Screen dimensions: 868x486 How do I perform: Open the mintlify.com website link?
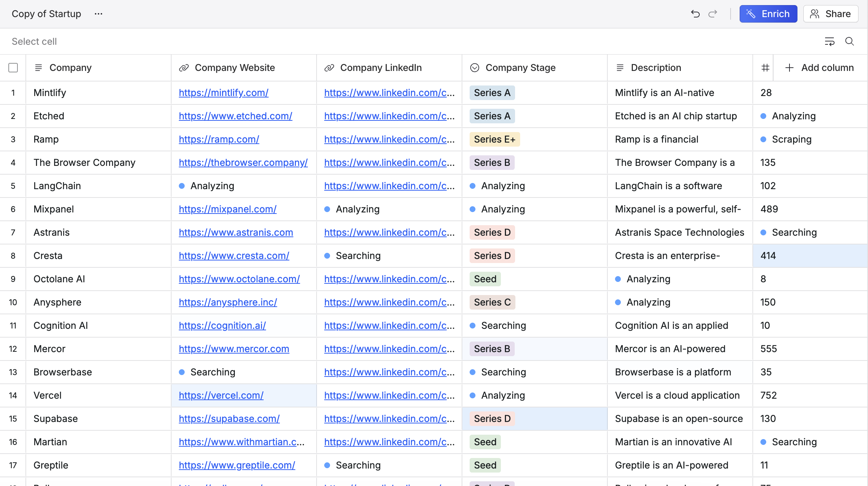pyautogui.click(x=224, y=93)
